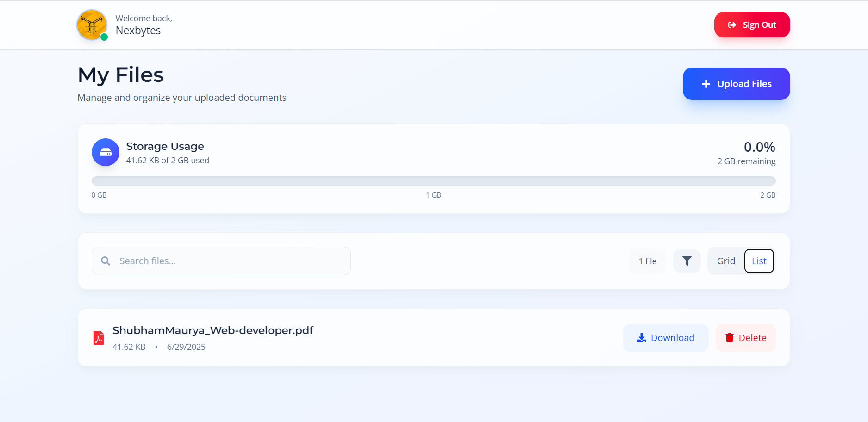Click the red PDF file icon

[x=99, y=338]
